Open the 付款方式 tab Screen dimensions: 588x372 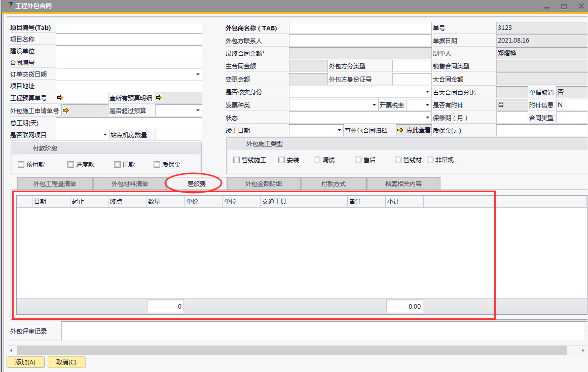334,183
